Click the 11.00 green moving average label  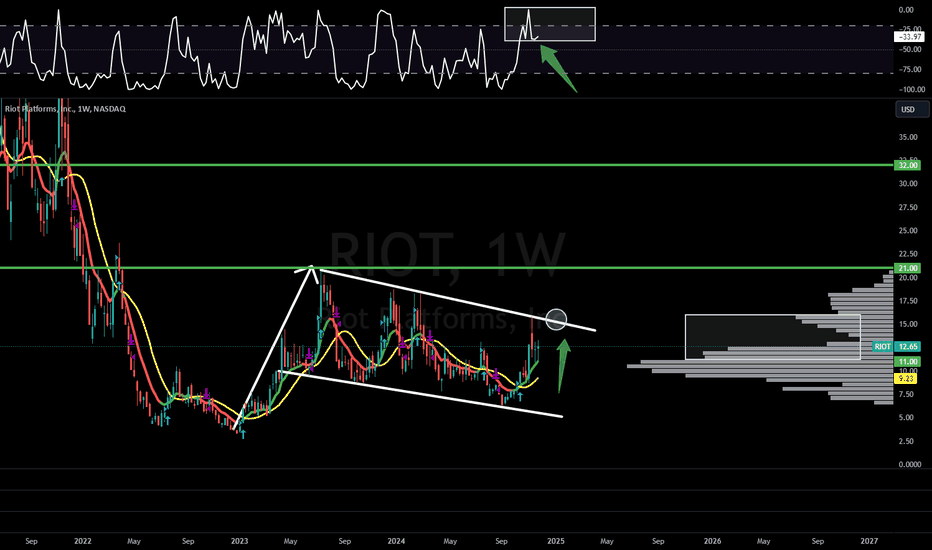point(907,362)
